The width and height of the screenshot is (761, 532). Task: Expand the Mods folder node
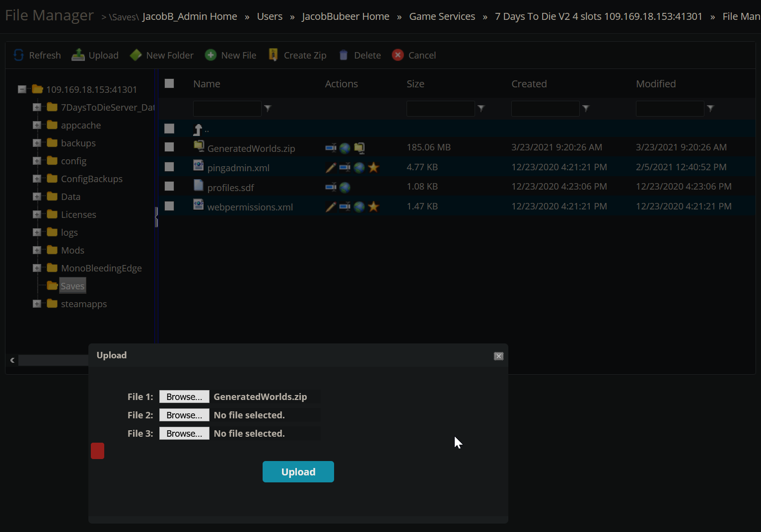[37, 250]
